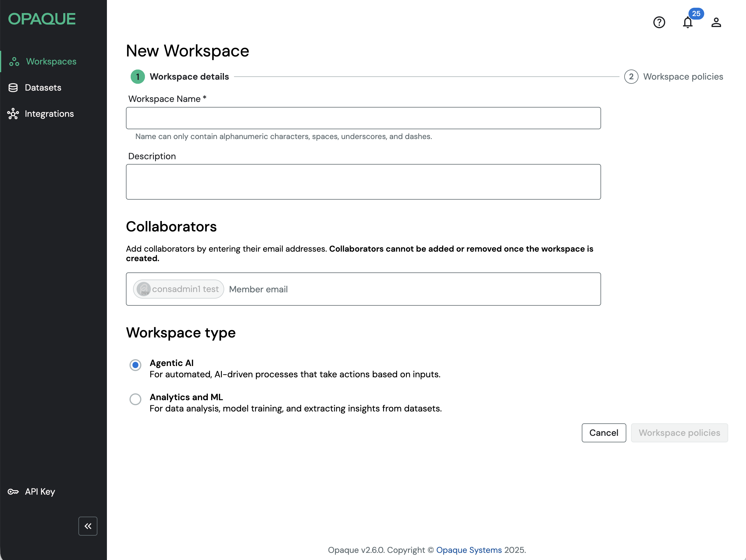Click the Integrations network icon
The image size is (746, 560).
pyautogui.click(x=13, y=114)
